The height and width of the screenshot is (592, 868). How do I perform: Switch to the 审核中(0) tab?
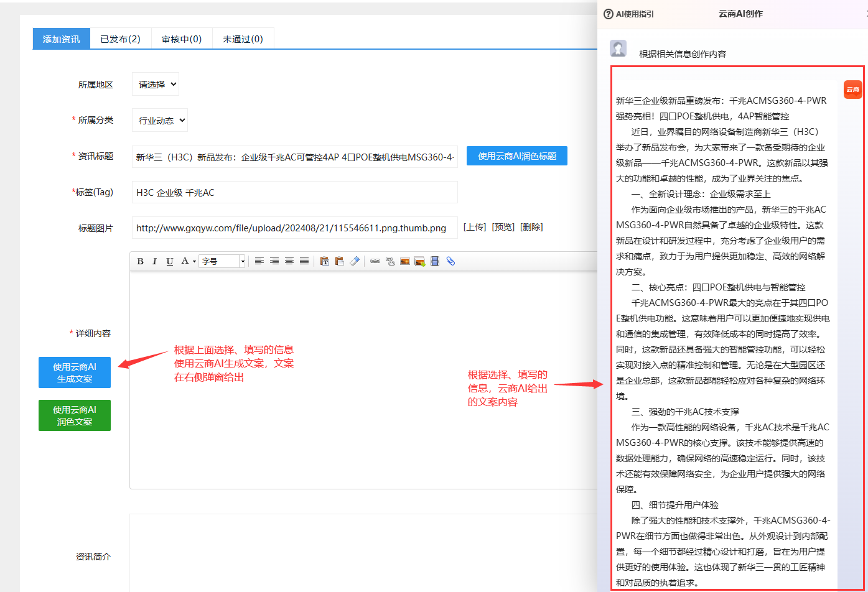tap(182, 39)
